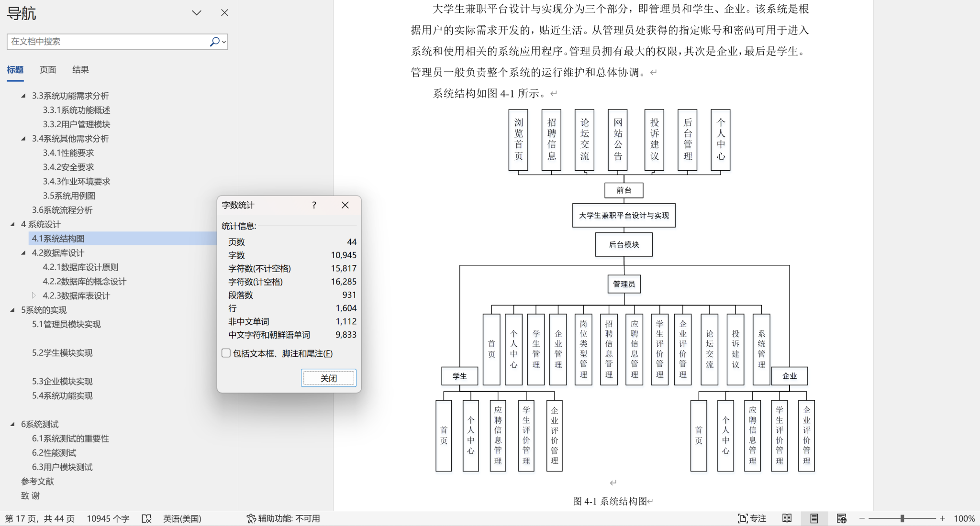Click the 10945 个字 word count in status bar

(x=108, y=518)
